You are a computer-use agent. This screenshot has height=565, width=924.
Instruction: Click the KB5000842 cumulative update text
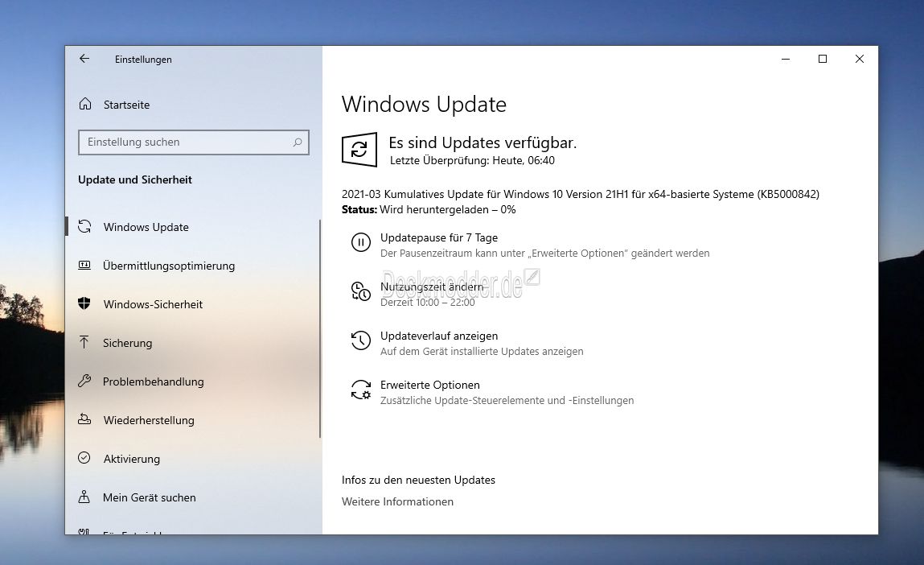point(581,194)
